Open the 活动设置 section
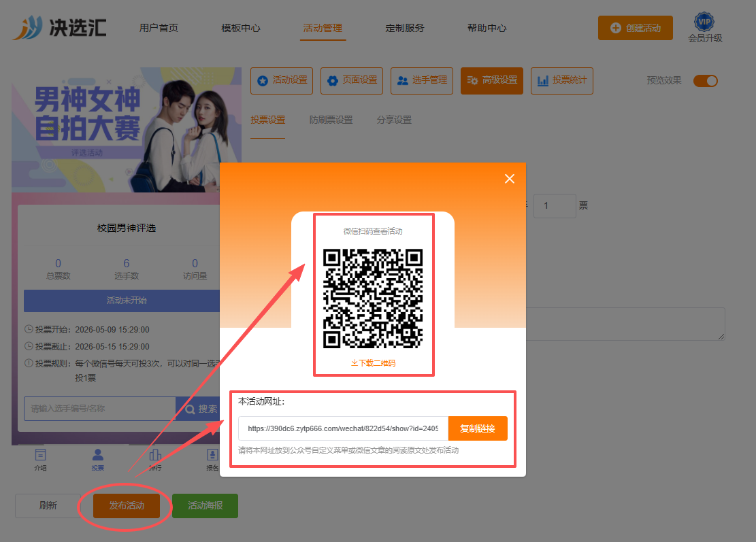Screen dimensions: 756x542 click(x=282, y=80)
